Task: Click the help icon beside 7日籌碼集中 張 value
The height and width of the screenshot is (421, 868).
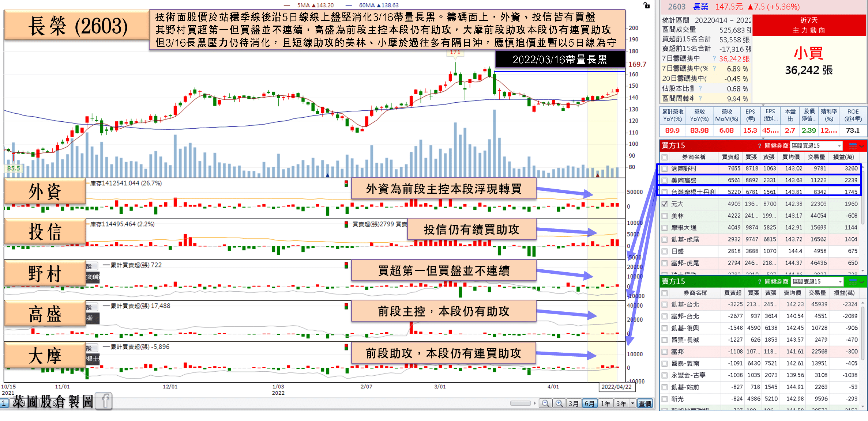Action: click(714, 58)
